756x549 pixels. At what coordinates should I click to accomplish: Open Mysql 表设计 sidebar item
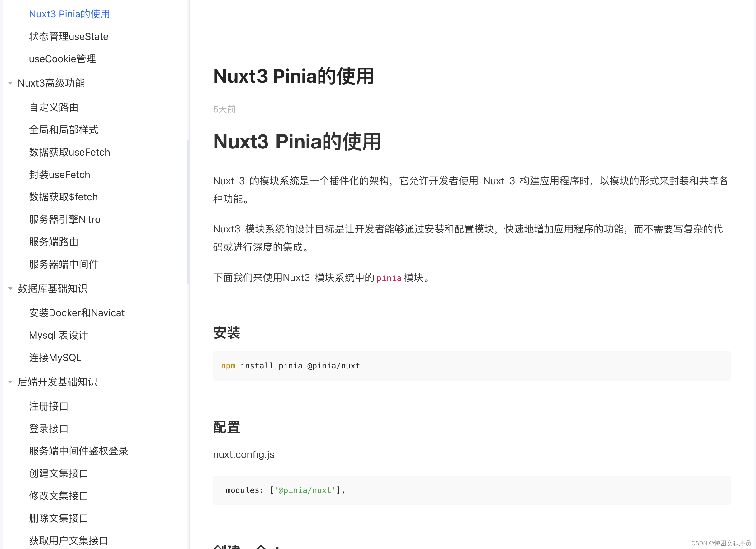tap(58, 335)
